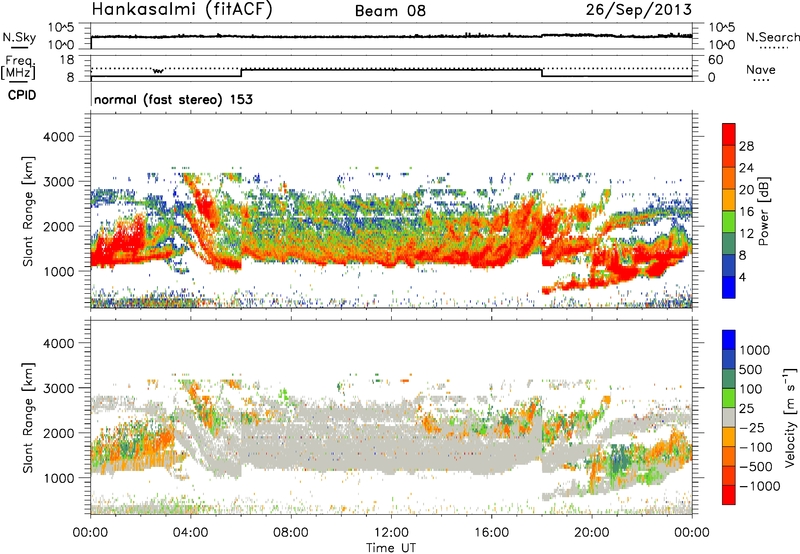
Task: Pick the light green power colorbar segment
Action: coord(729,222)
